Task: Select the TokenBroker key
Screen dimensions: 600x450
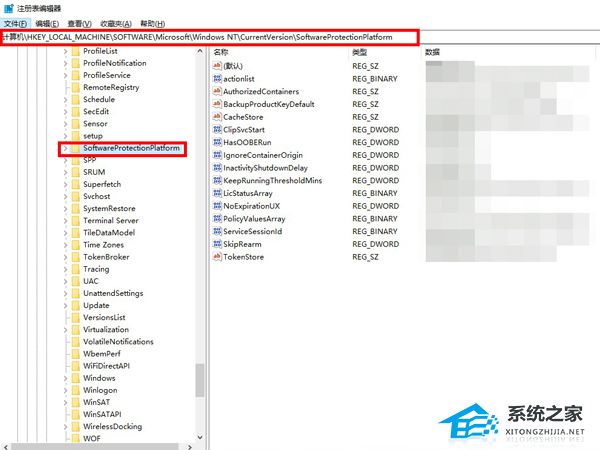Action: 106,257
